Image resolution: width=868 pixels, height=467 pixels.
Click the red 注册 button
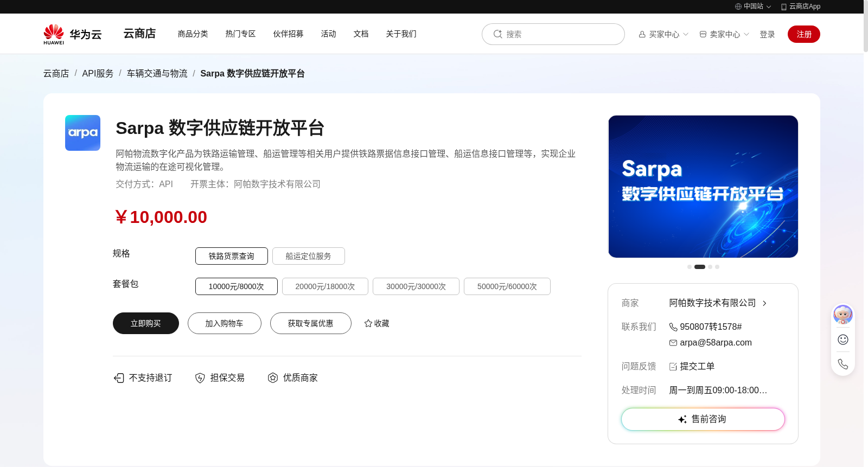804,34
